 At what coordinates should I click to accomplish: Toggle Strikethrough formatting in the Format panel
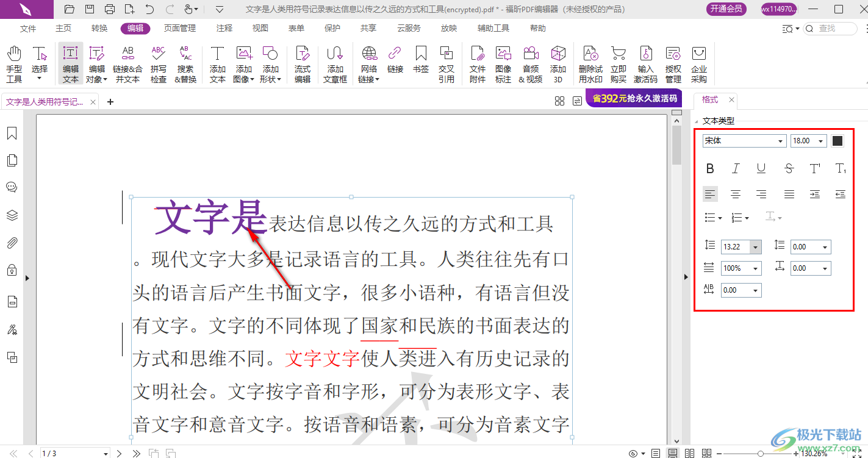click(x=789, y=168)
